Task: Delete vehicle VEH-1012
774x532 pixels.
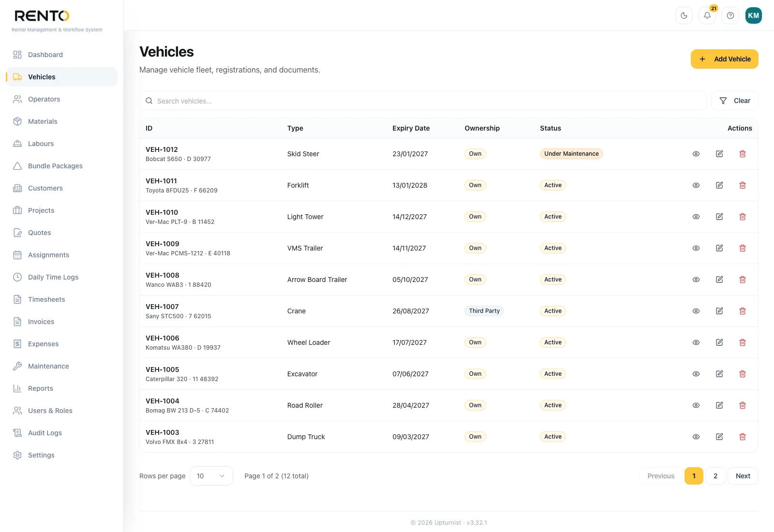Action: tap(743, 154)
